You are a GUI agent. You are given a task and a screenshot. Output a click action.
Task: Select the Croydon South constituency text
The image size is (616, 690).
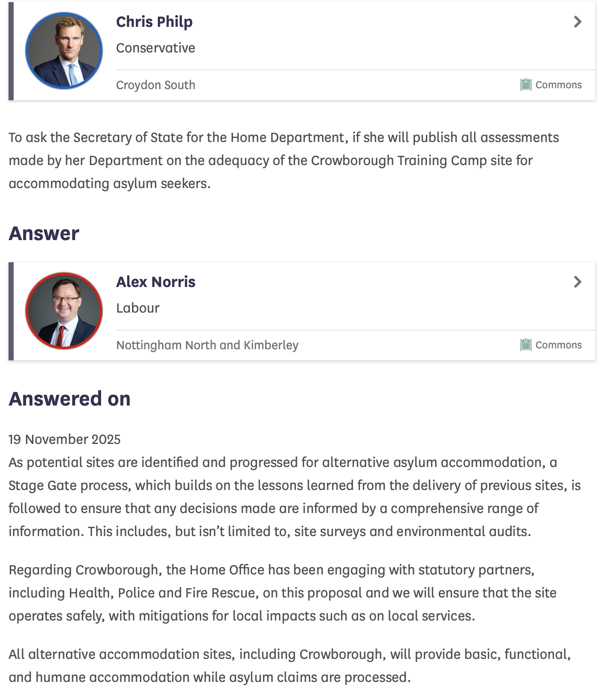point(156,85)
